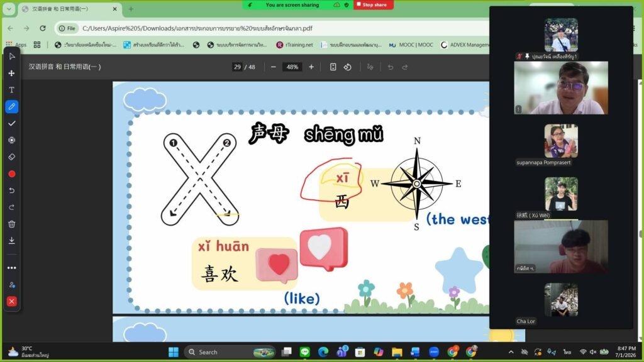Screen dimensions: 644x362
Task: Open the weather widget showing 30°C
Action: coord(28,352)
